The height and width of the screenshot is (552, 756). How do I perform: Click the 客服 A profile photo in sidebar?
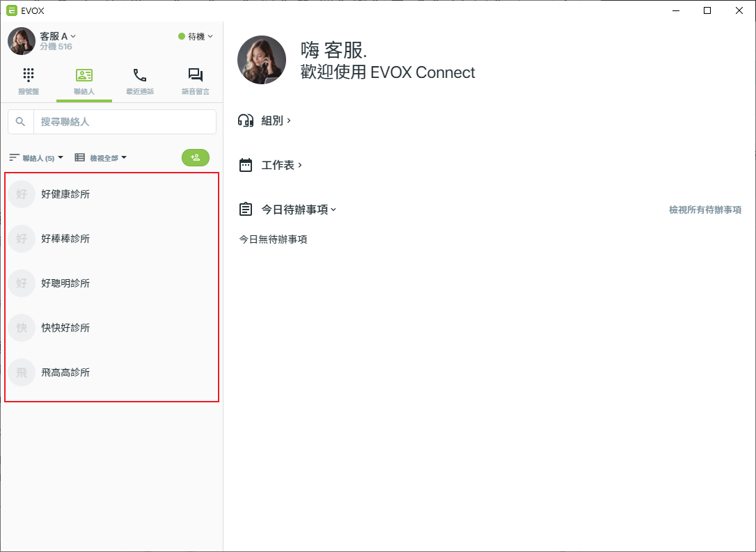[21, 41]
